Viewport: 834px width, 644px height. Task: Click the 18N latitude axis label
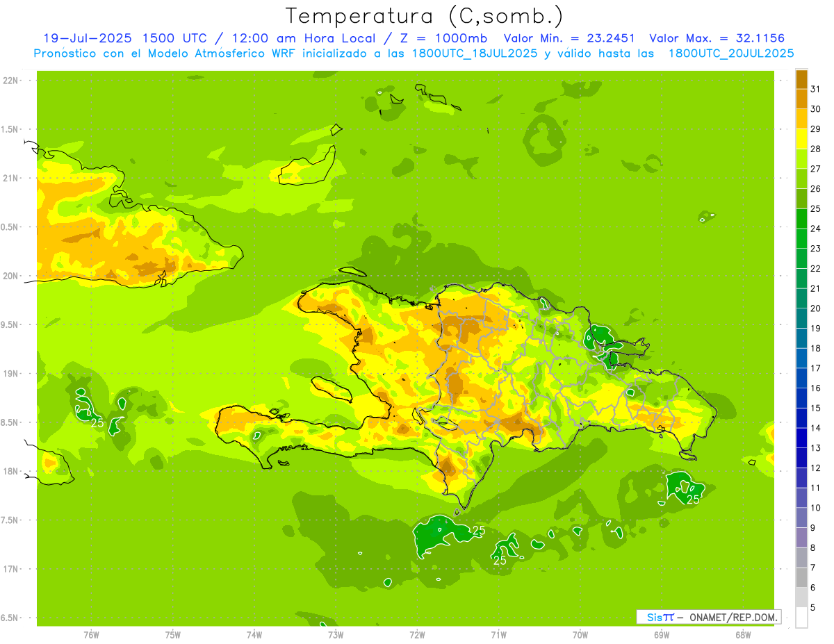10,472
